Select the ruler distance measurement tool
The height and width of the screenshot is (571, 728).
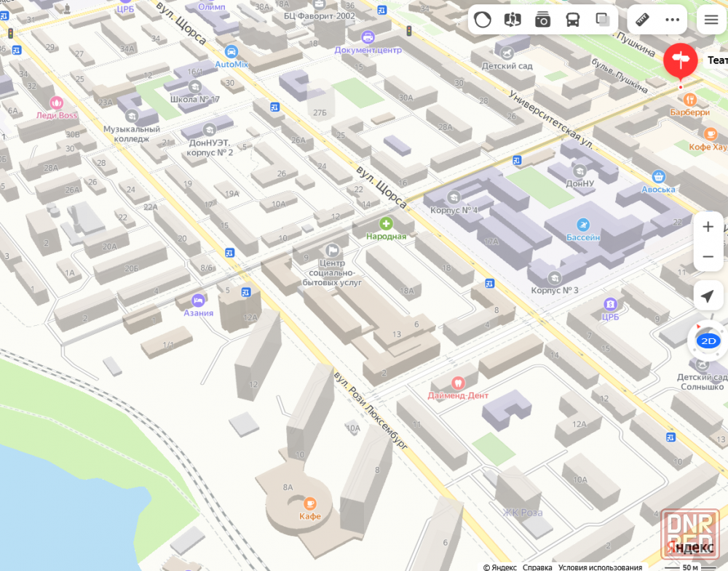tap(642, 20)
